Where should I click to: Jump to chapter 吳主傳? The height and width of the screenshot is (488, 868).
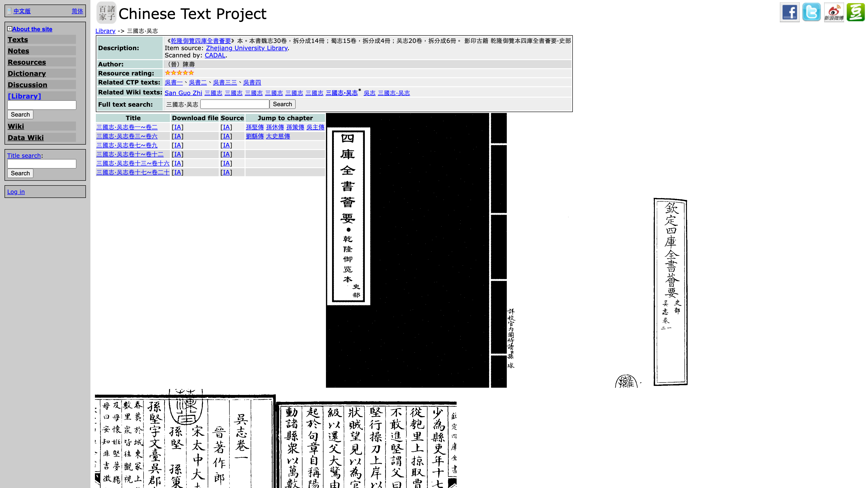[x=315, y=127]
